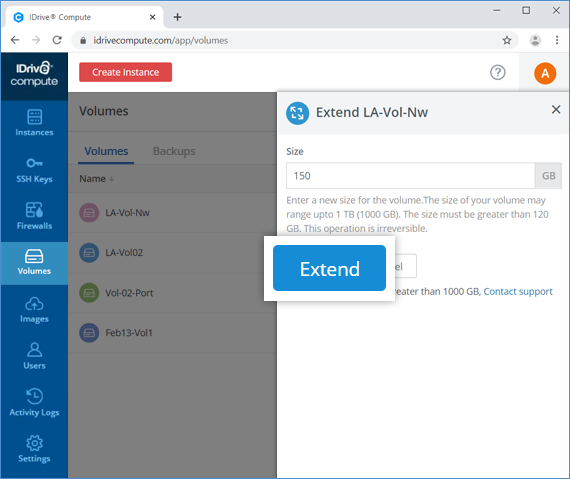Screen dimensions: 570x479
Task: Open the Firewalls page
Action: point(34,216)
